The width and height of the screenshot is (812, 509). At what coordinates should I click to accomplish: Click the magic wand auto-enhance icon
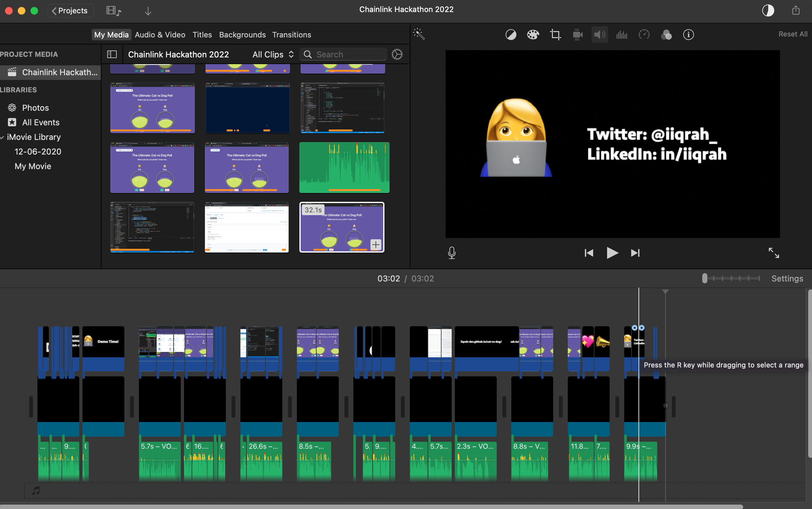tap(419, 34)
